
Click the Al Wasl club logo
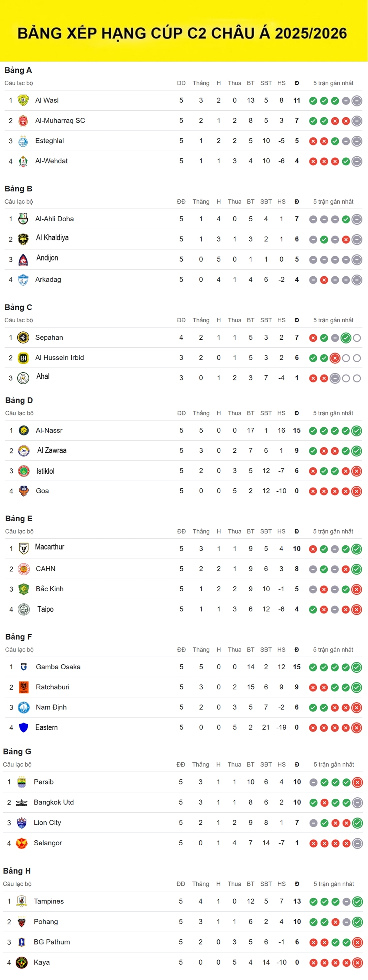click(23, 101)
